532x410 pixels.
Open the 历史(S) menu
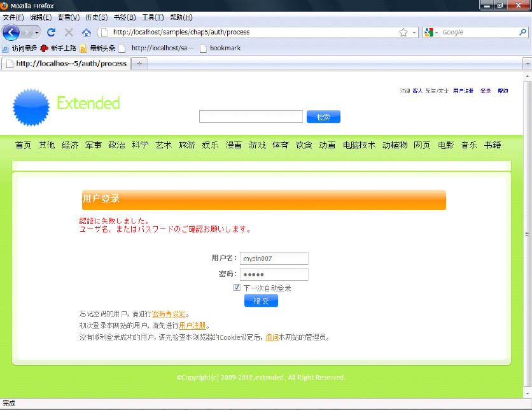pos(96,17)
